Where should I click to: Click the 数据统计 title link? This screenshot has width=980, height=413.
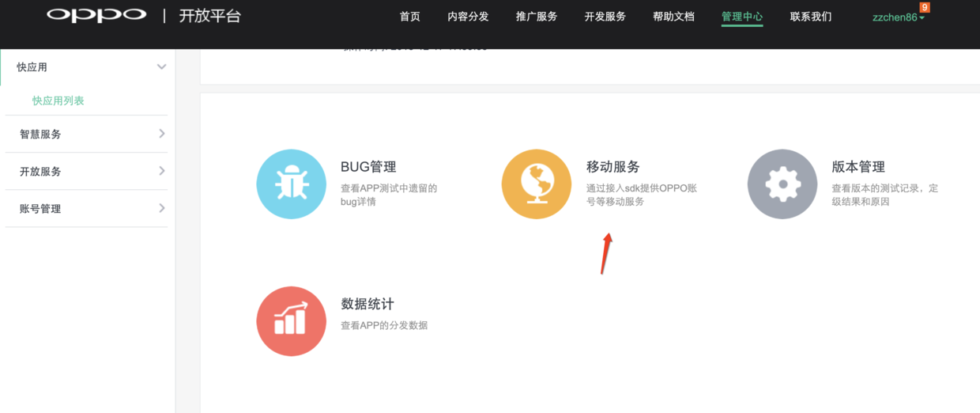point(367,304)
